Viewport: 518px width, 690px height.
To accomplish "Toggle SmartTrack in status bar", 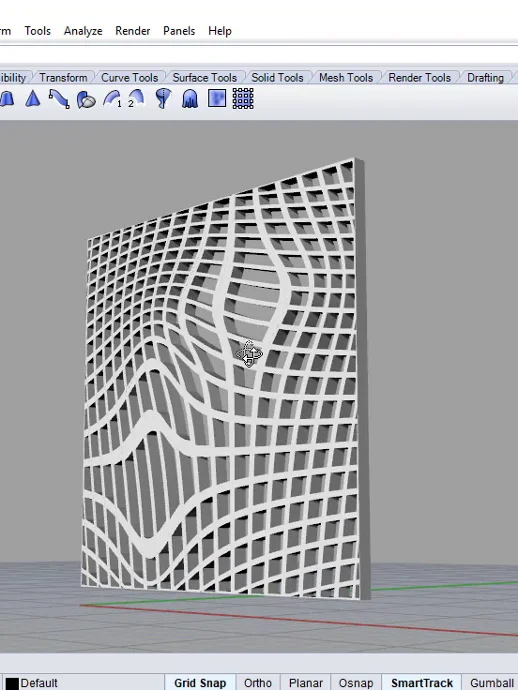I will coord(422,683).
